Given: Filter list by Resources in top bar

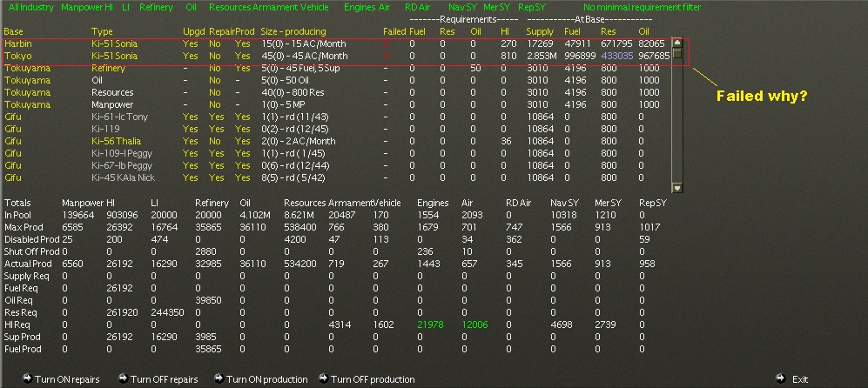Looking at the screenshot, I should click(230, 7).
